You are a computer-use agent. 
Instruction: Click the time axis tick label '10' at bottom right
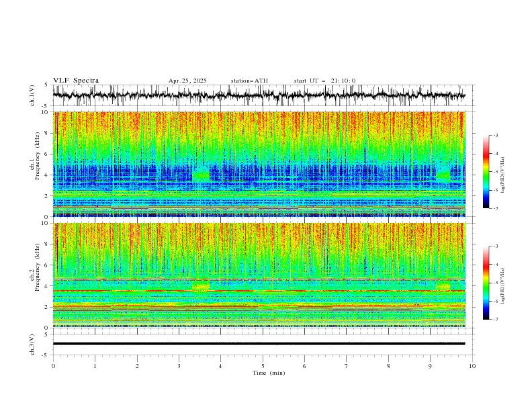pos(472,366)
